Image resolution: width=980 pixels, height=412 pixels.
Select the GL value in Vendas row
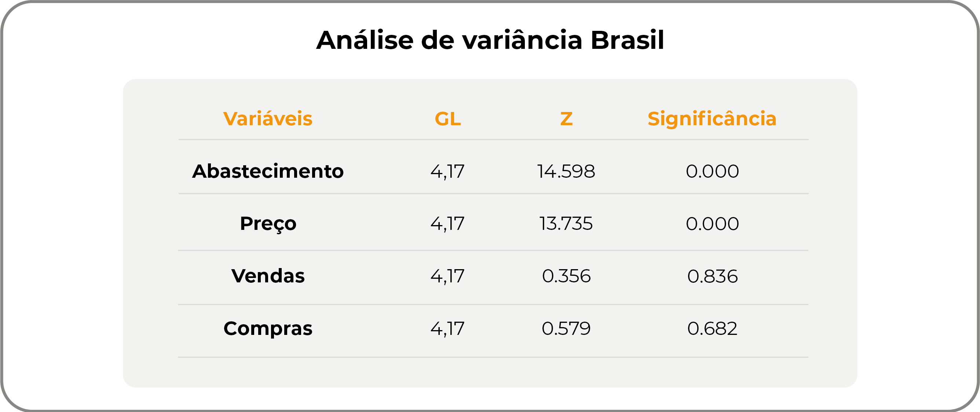pyautogui.click(x=447, y=276)
